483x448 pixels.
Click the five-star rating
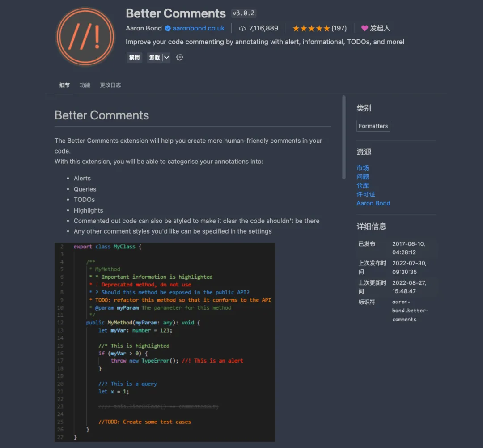tap(311, 28)
